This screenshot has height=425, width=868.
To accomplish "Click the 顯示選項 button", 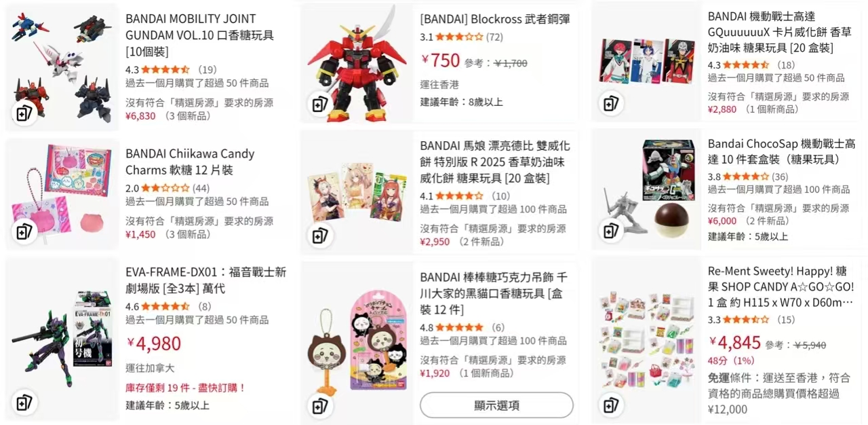I will click(496, 405).
